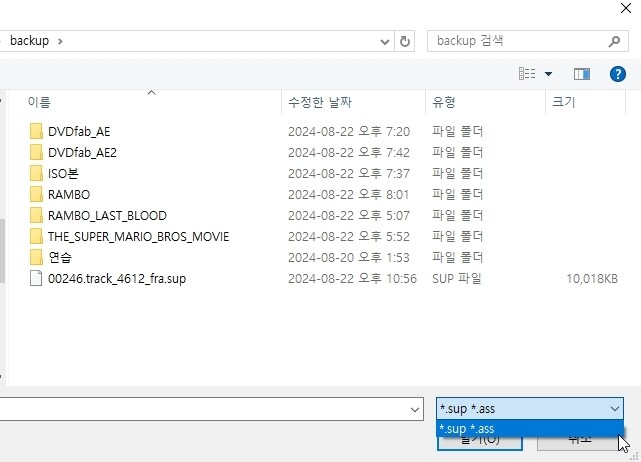Click the DVDfab_AE2 folder icon
The image size is (641, 462).
(36, 153)
